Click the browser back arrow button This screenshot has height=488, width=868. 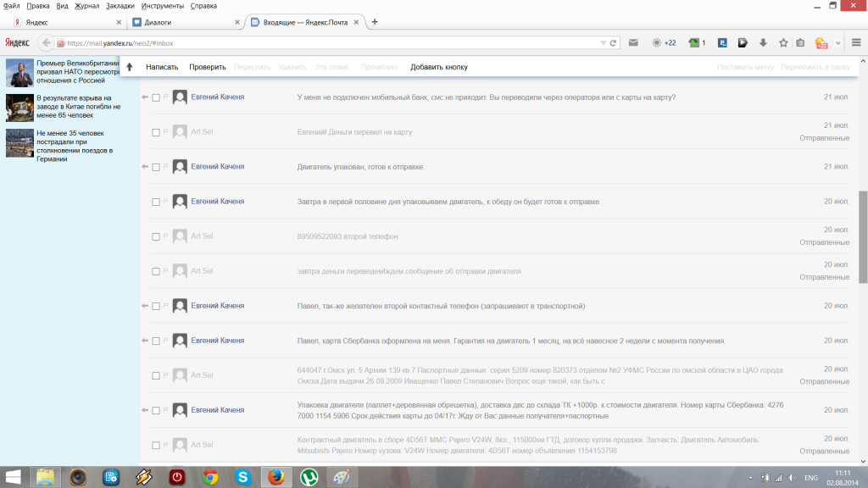[x=47, y=42]
